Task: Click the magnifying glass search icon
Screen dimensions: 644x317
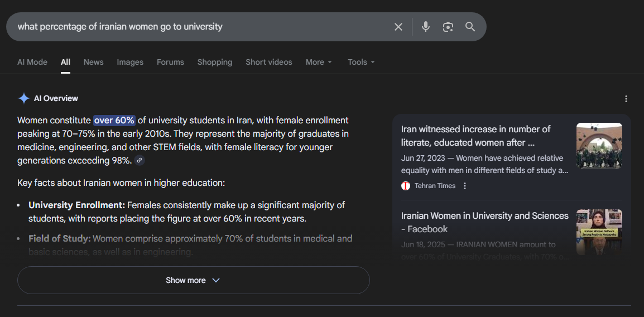Action: (470, 27)
